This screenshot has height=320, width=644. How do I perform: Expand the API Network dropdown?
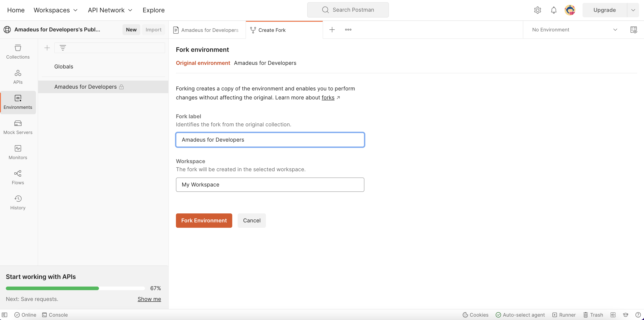(110, 10)
